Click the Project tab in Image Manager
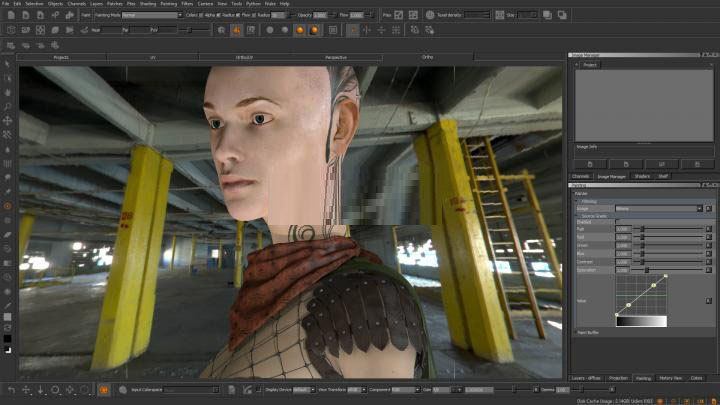 (x=590, y=65)
